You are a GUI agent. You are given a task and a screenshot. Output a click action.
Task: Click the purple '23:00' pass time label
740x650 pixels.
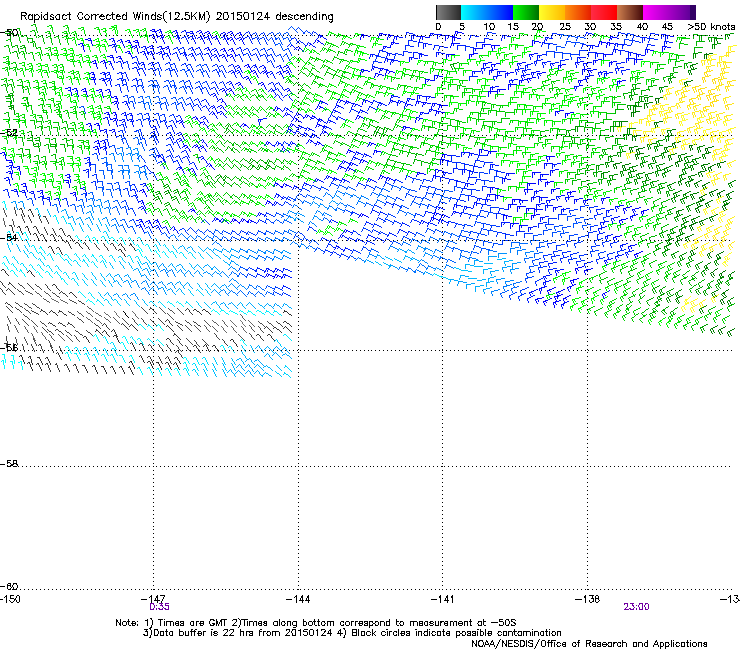pyautogui.click(x=636, y=607)
